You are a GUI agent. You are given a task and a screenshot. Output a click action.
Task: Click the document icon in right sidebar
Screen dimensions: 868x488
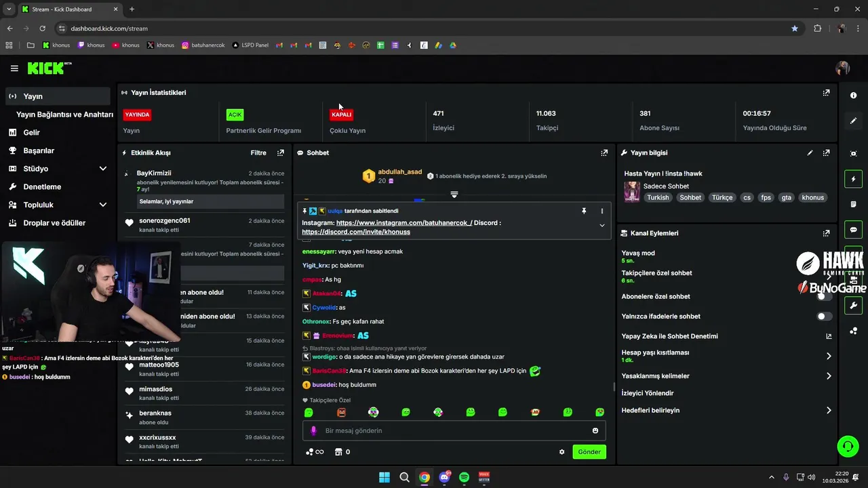click(853, 204)
